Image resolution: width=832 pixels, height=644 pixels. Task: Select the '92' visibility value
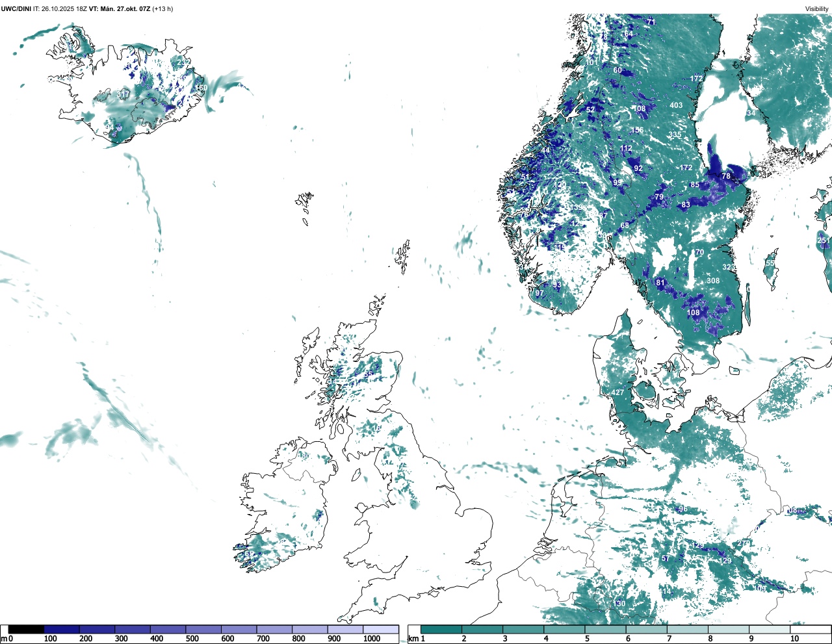coord(638,168)
